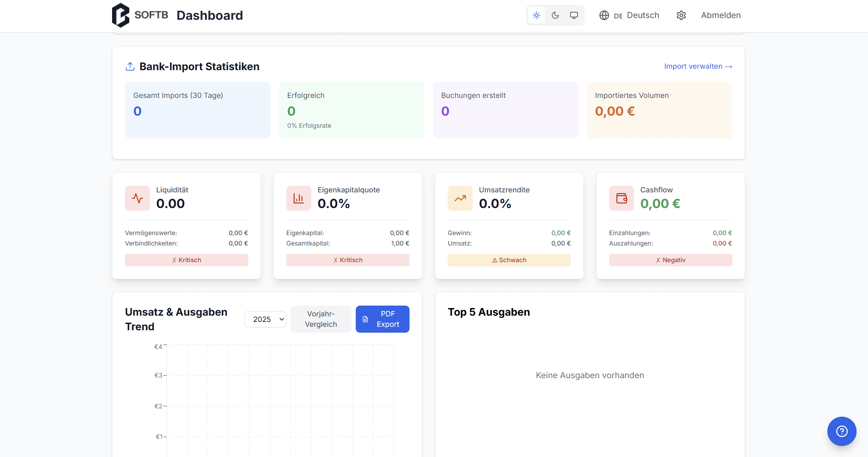Image resolution: width=868 pixels, height=457 pixels.
Task: Click Abmelden to log out
Action: 721,15
